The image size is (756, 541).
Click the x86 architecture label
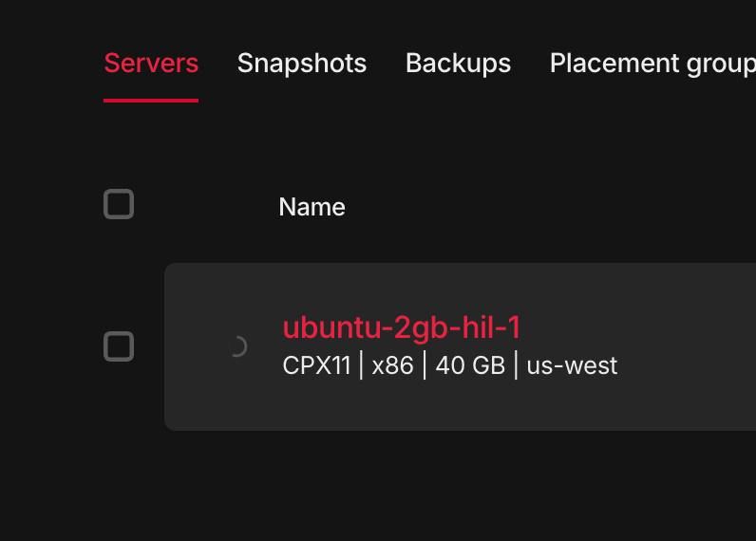click(x=392, y=365)
